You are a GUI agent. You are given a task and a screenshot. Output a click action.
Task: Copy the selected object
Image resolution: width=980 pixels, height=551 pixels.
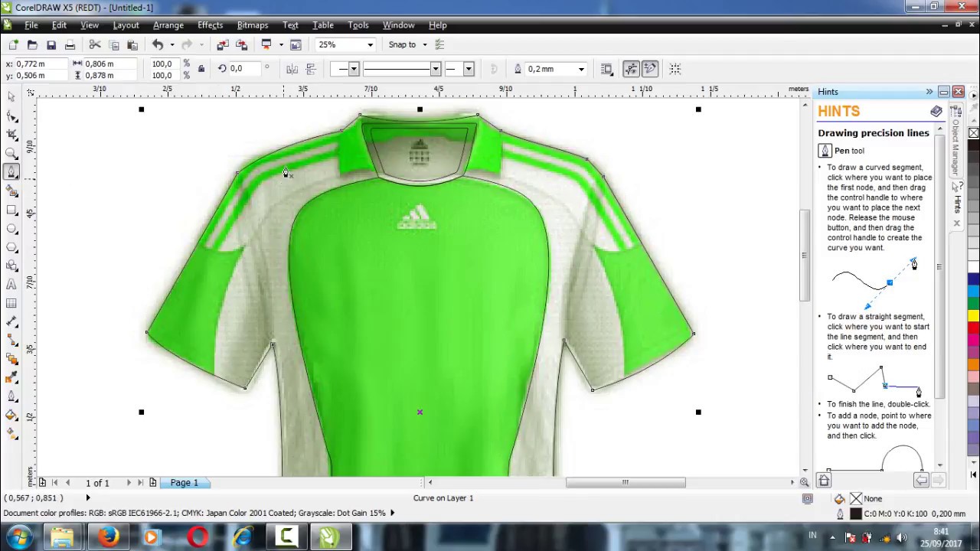[x=114, y=45]
